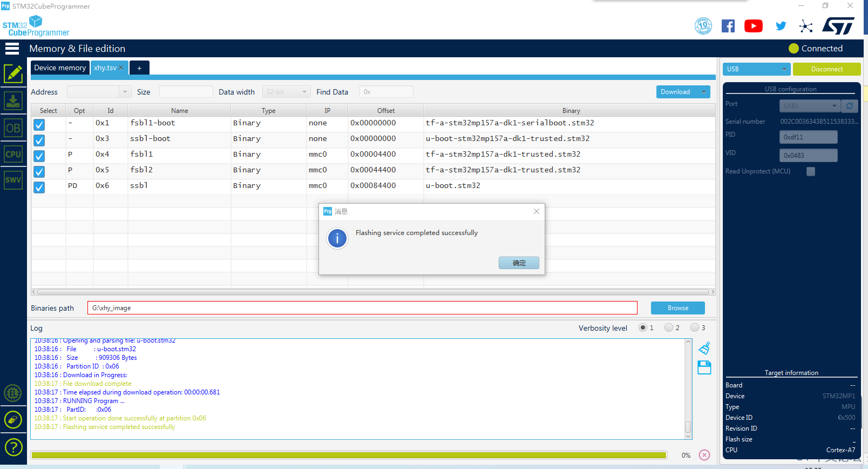Click the Id column header
Image resolution: width=868 pixels, height=469 pixels.
[111, 111]
